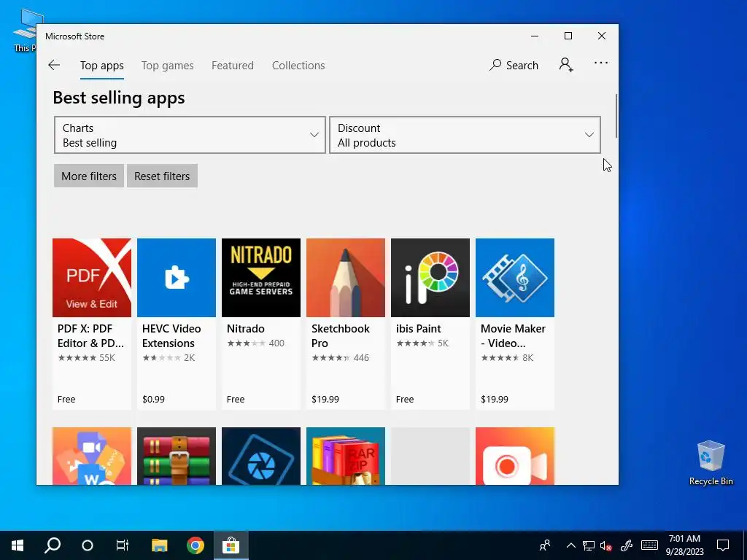Screen dimensions: 747x560
Task: Click the Nitrado app name
Action: pyautogui.click(x=245, y=329)
